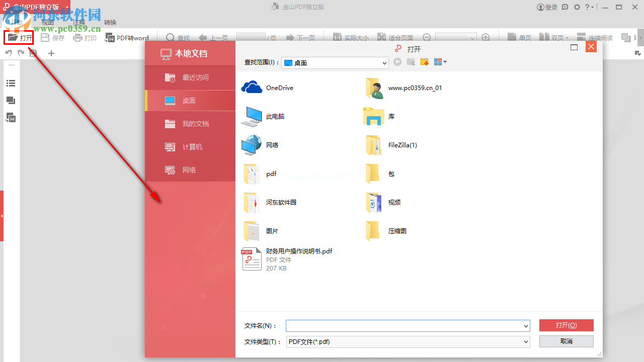Image resolution: width=644 pixels, height=362 pixels.
Task: Click the 取消 cancel button
Action: tap(566, 341)
